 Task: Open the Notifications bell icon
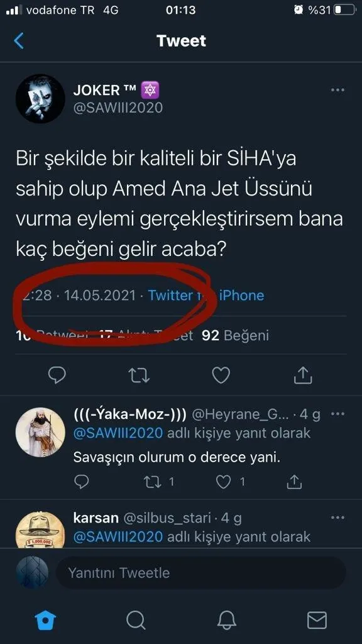click(x=226, y=619)
